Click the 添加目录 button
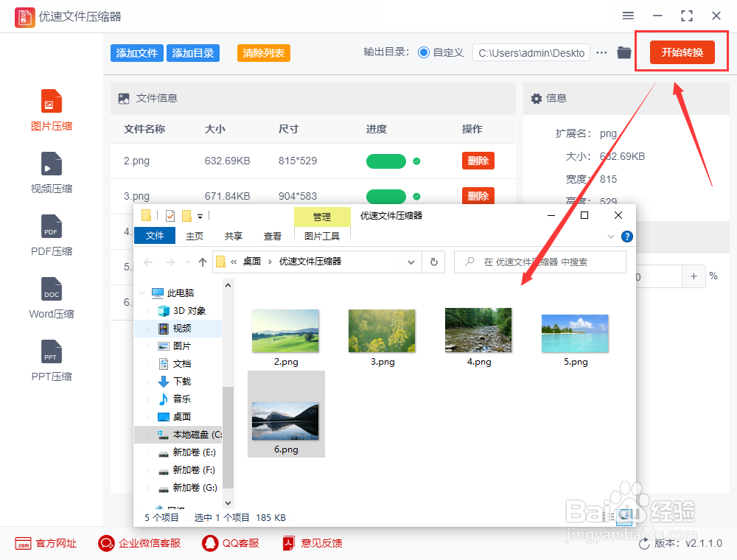Image resolution: width=737 pixels, height=560 pixels. tap(192, 53)
